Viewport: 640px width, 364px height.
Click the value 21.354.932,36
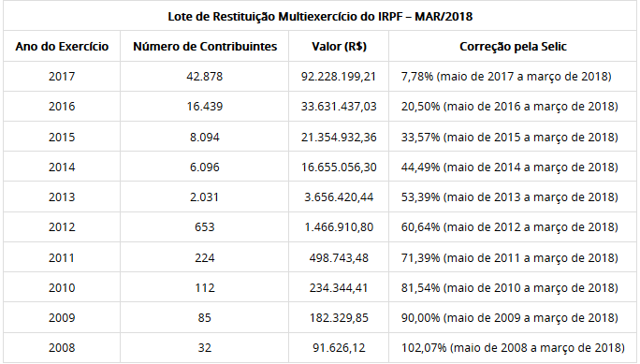(x=339, y=137)
